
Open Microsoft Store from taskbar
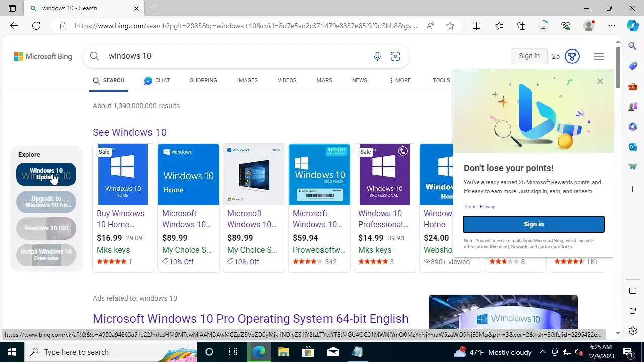tap(308, 352)
